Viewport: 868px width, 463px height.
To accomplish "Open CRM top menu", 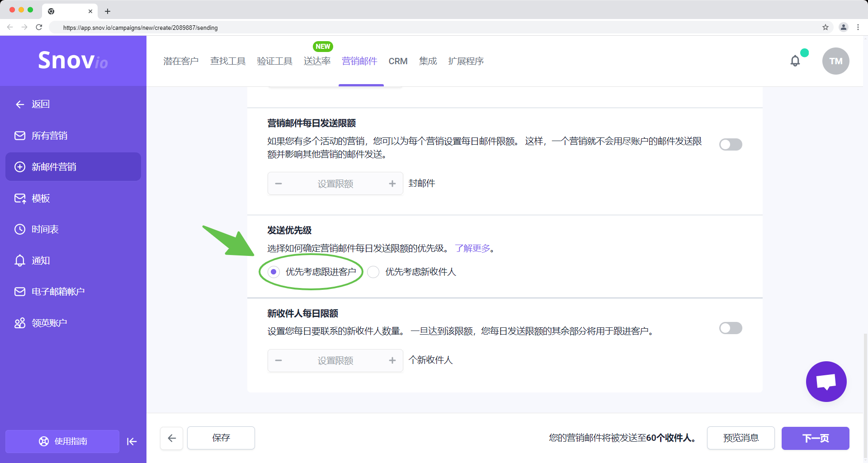I will click(x=398, y=61).
